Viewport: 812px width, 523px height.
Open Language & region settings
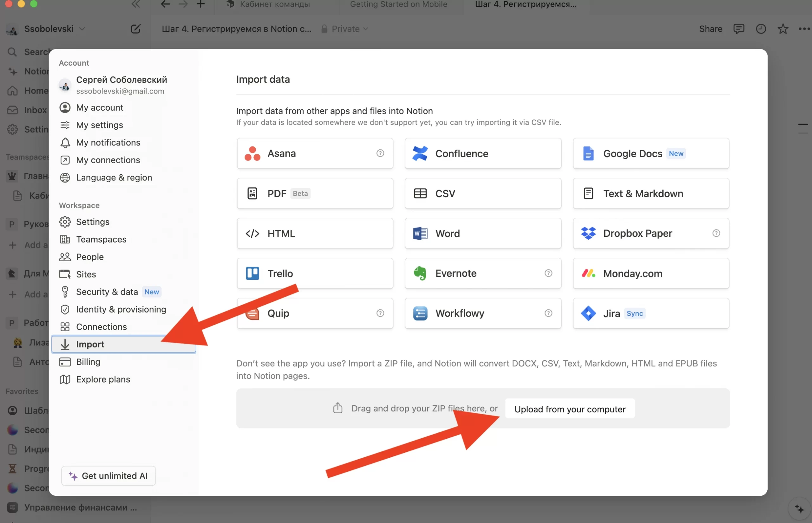114,177
